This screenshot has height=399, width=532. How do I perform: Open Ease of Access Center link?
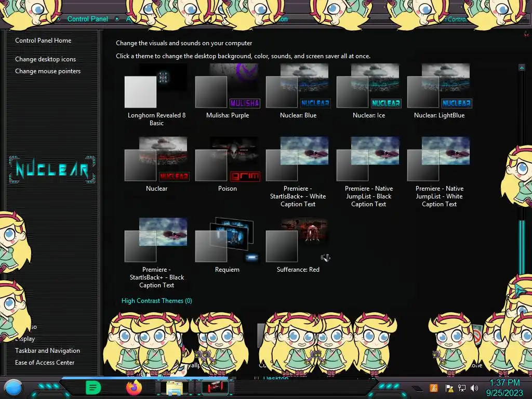pyautogui.click(x=45, y=362)
